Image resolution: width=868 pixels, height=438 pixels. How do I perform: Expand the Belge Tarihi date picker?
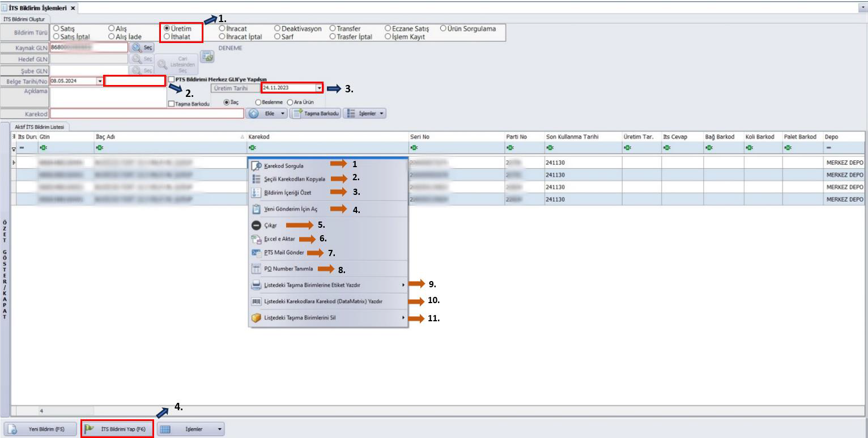point(100,81)
